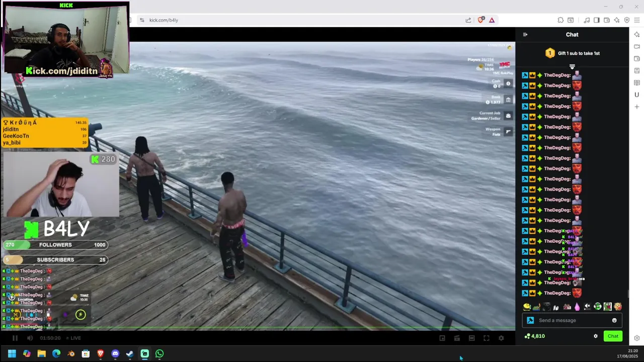Open Brave Rewards triangle icon
This screenshot has height=362, width=644.
pos(492,20)
